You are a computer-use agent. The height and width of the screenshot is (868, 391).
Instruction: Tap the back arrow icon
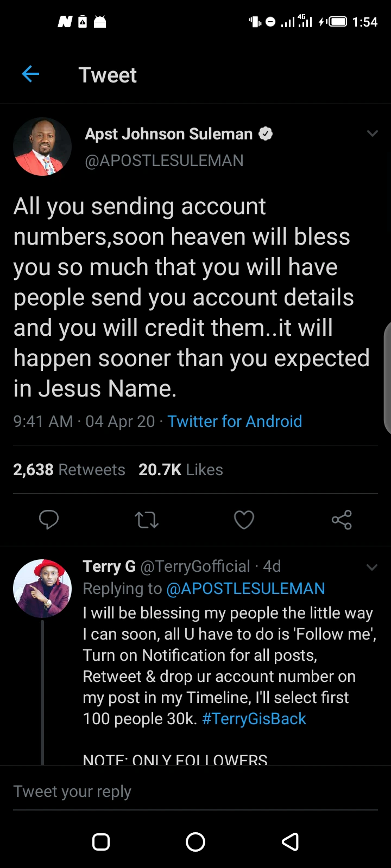[30, 74]
